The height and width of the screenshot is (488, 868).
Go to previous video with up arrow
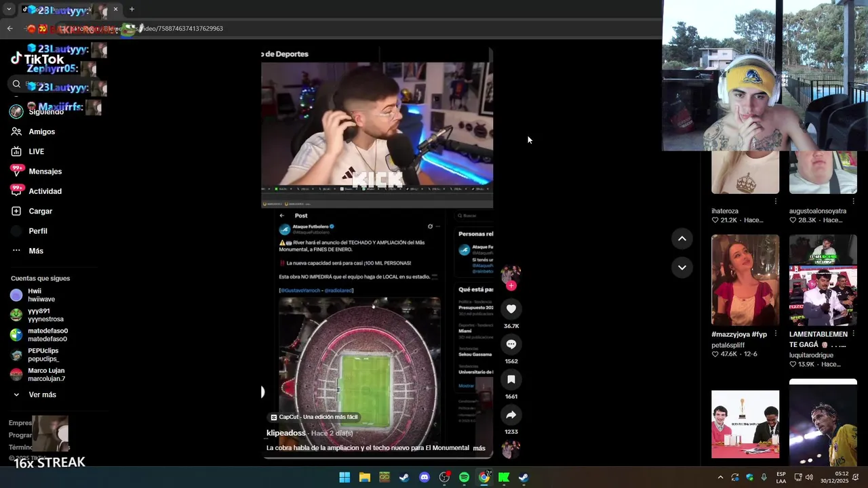[x=682, y=239]
